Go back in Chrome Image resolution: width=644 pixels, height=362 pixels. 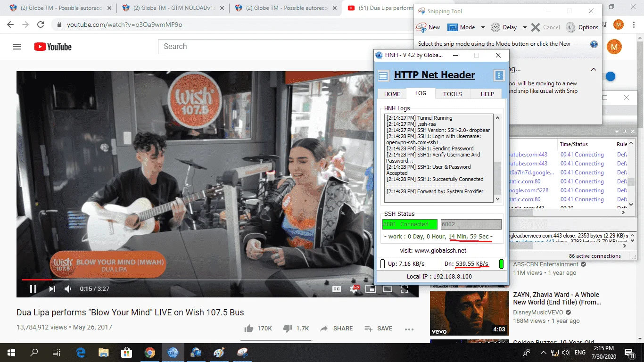click(11, 25)
